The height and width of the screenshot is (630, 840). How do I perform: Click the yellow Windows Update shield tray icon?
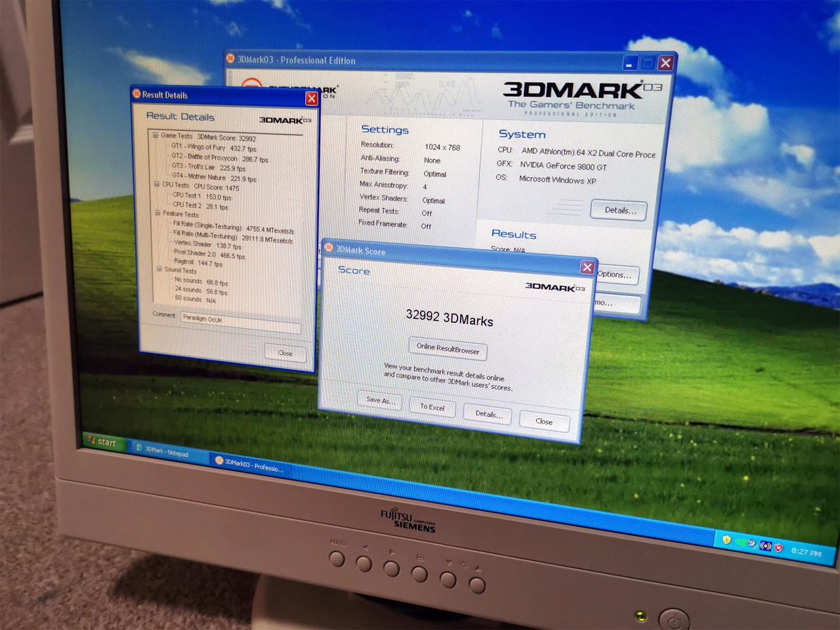726,539
